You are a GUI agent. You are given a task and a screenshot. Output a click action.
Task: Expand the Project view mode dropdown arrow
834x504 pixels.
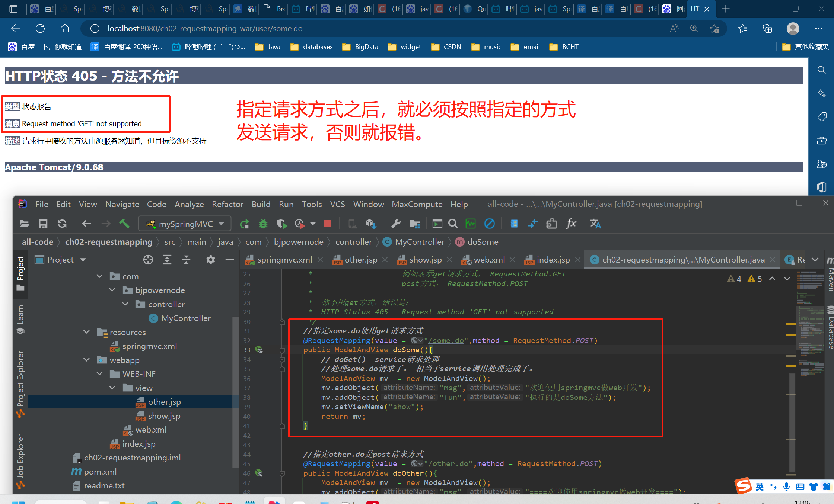click(x=83, y=260)
